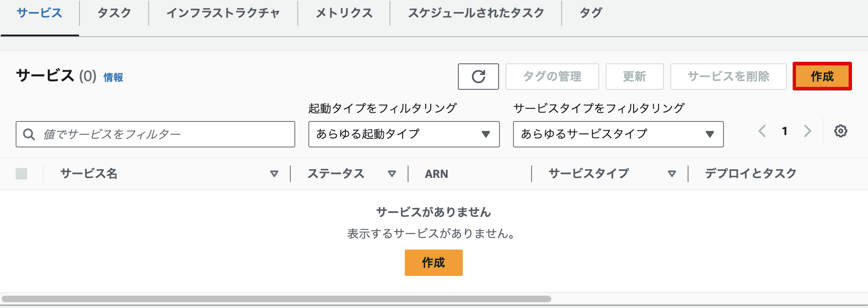Click the highlighted 作成 button at top
The image size is (868, 308).
tap(822, 77)
